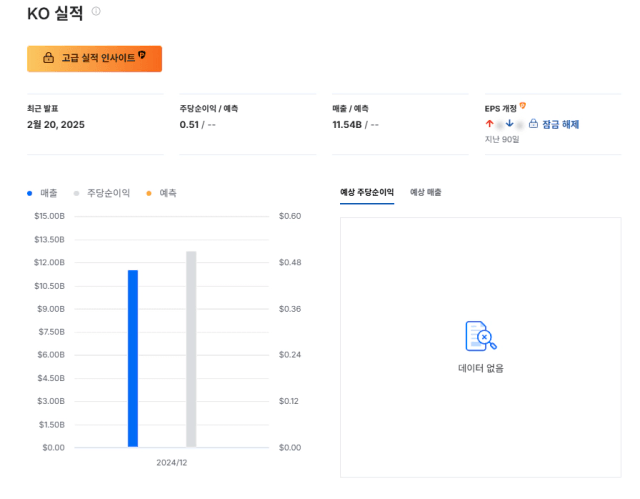The height and width of the screenshot is (499, 640).
Task: Click the gray 주당순이익 legend dot
Action: pyautogui.click(x=76, y=193)
